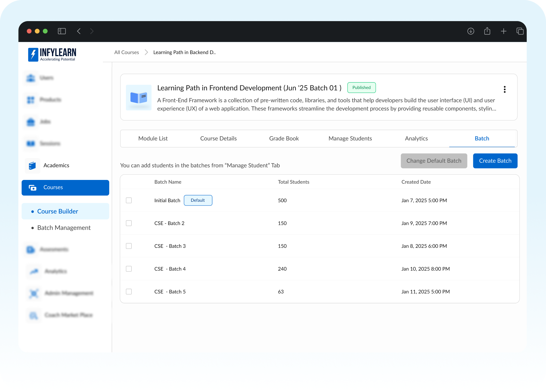Open Batch Management in sidebar
Screen dimensions: 546x392
(x=64, y=227)
